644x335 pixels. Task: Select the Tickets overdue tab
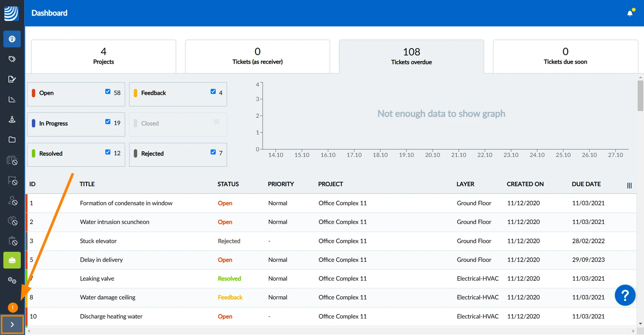coord(411,56)
